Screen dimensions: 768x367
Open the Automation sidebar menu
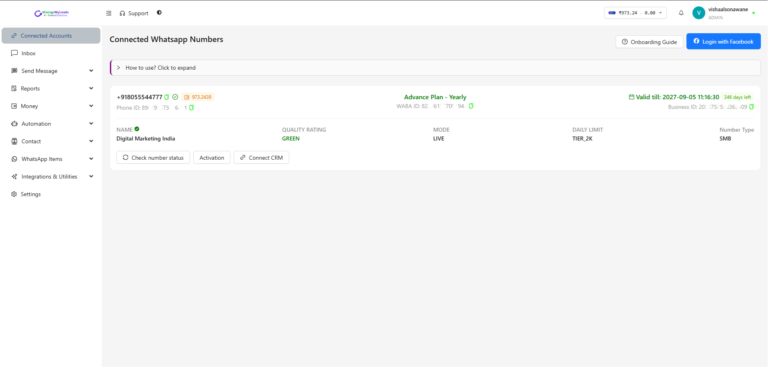click(x=51, y=124)
